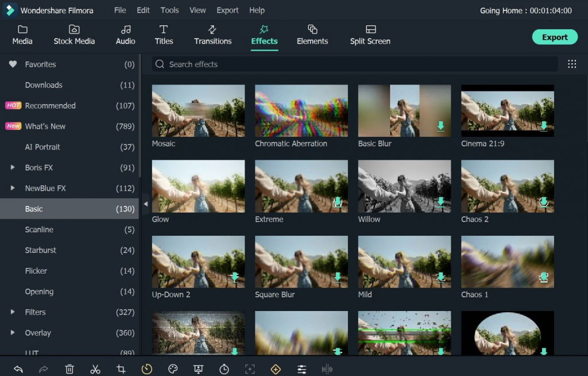Viewport: 588px width, 376px height.
Task: Select the Basic effects category
Action: pos(69,209)
